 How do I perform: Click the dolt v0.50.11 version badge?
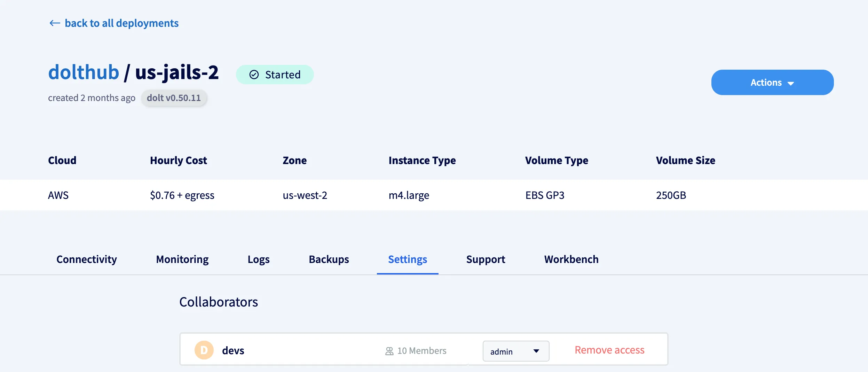[x=174, y=98]
